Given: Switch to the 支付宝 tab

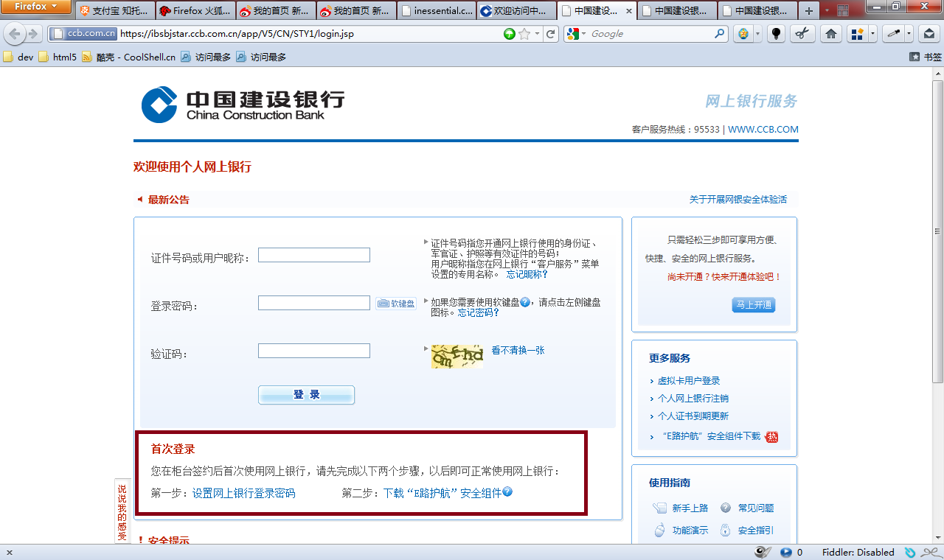Looking at the screenshot, I should point(116,11).
